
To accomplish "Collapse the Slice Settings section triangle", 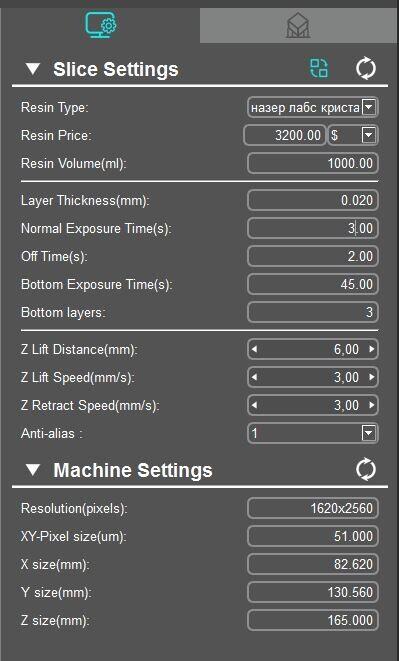I will tap(32, 69).
